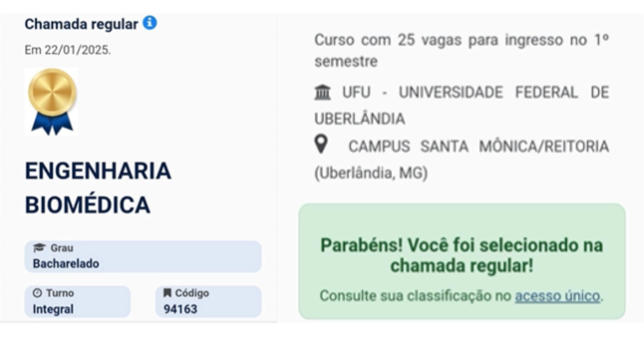
Task: Click the Consulte sua classificação text
Action: tap(415, 296)
